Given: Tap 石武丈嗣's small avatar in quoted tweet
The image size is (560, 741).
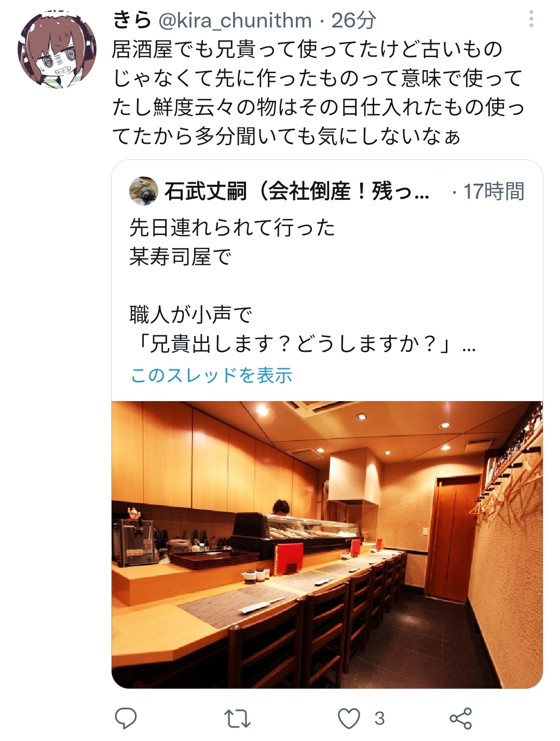Looking at the screenshot, I should coord(143,191).
